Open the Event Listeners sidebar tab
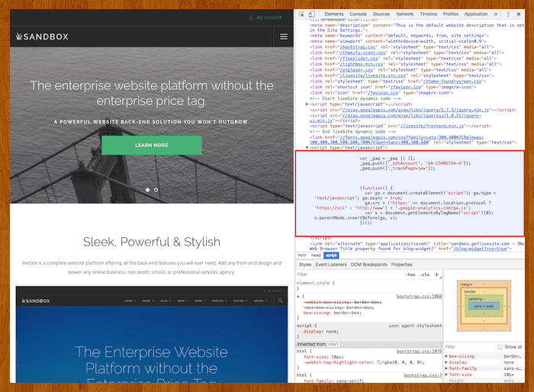The image size is (534, 392). tap(331, 265)
